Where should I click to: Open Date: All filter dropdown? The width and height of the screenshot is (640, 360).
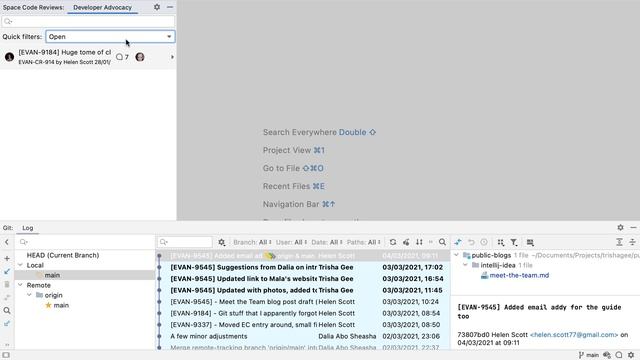[x=327, y=242]
